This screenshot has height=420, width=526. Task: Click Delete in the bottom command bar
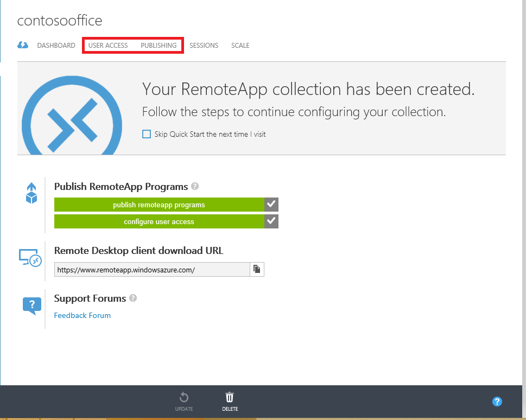(230, 402)
